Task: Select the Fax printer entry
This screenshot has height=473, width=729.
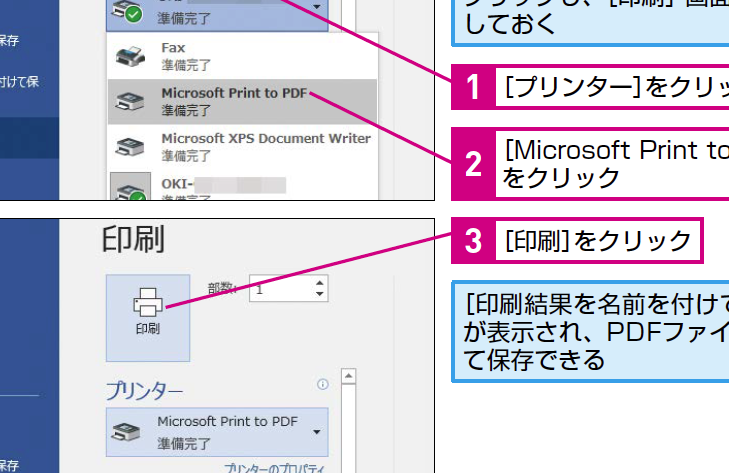Action: [x=242, y=56]
